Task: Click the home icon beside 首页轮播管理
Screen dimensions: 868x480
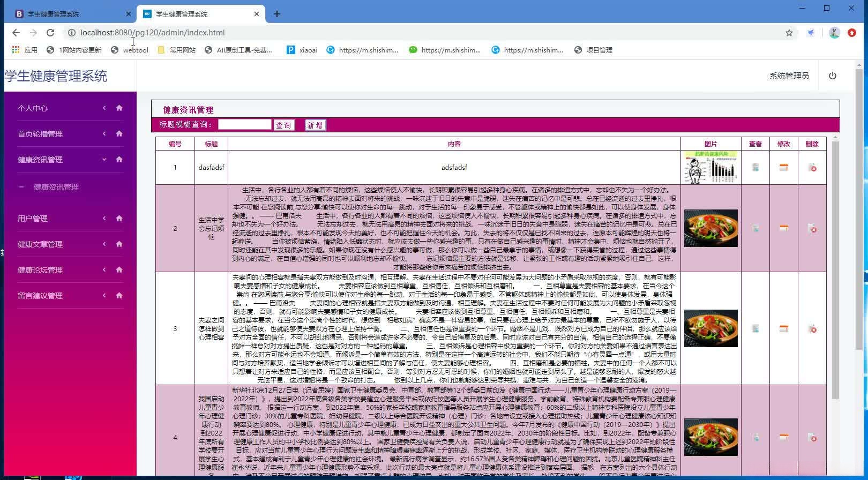Action: click(119, 133)
